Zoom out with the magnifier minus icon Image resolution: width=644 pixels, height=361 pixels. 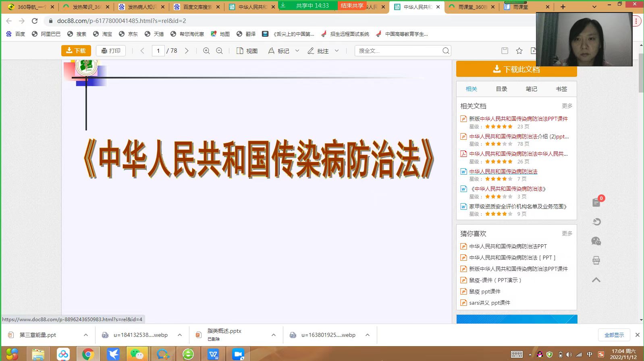pyautogui.click(x=219, y=51)
